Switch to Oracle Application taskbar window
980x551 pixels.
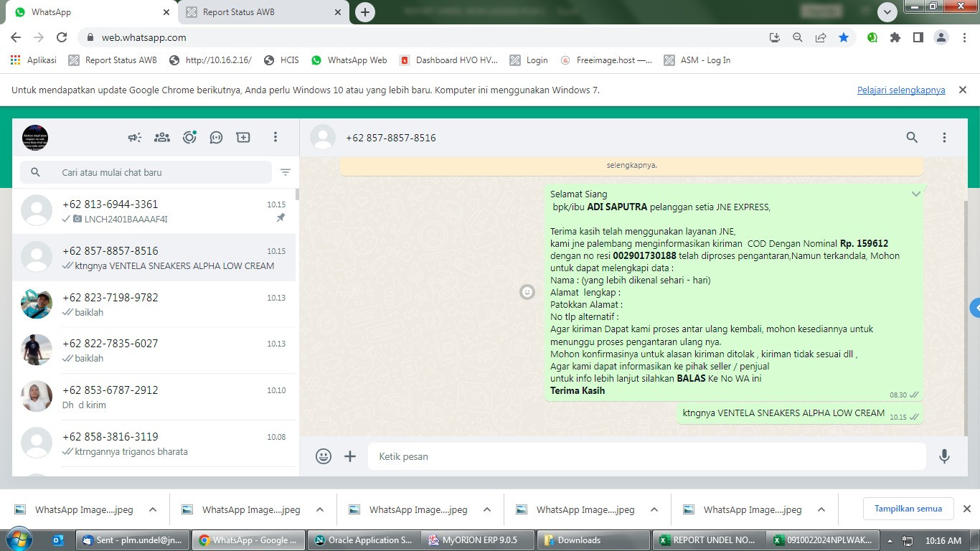(364, 540)
